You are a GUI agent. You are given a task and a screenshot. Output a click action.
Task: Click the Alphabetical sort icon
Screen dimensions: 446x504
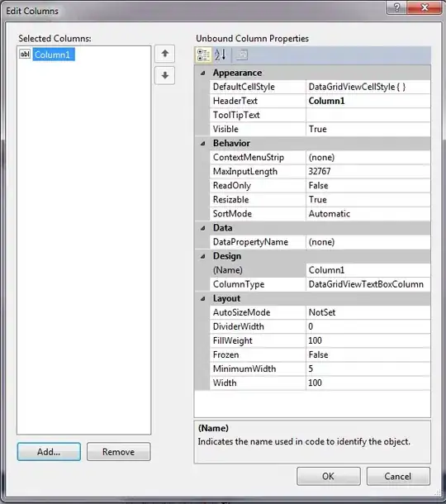221,55
